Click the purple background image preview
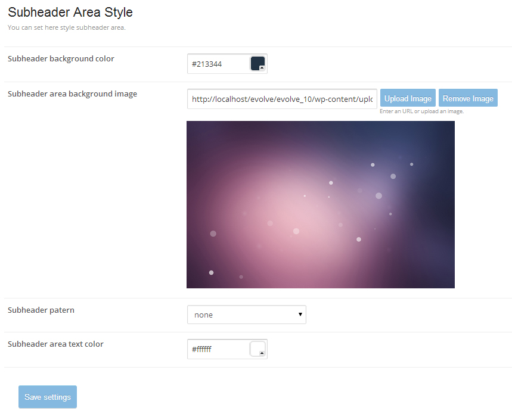 [x=320, y=204]
